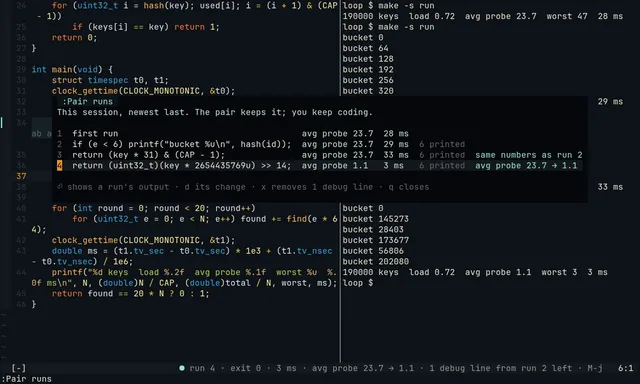Image resolution: width=640 pixels, height=384 pixels.
Task: Click 'avg probe 1.1' on run 4 row
Action: click(335, 165)
